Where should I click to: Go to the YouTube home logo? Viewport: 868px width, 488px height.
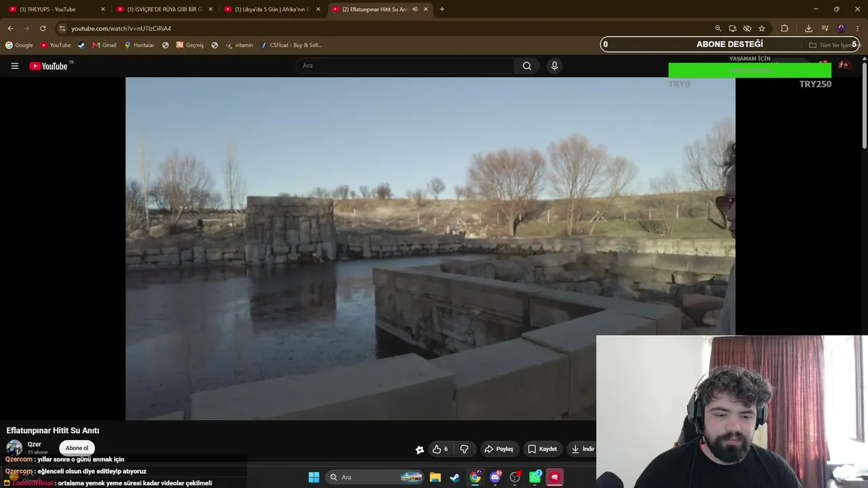[49, 66]
